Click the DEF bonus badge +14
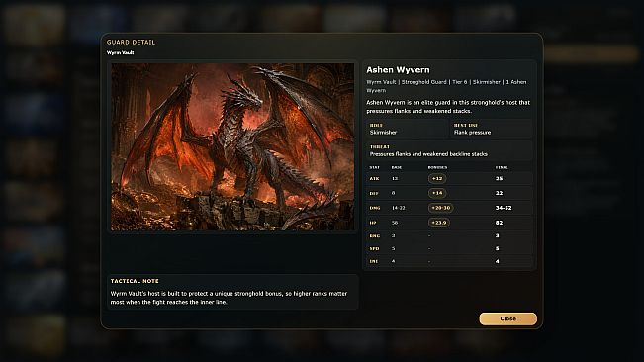Viewport: 644px width, 362px height. click(437, 193)
